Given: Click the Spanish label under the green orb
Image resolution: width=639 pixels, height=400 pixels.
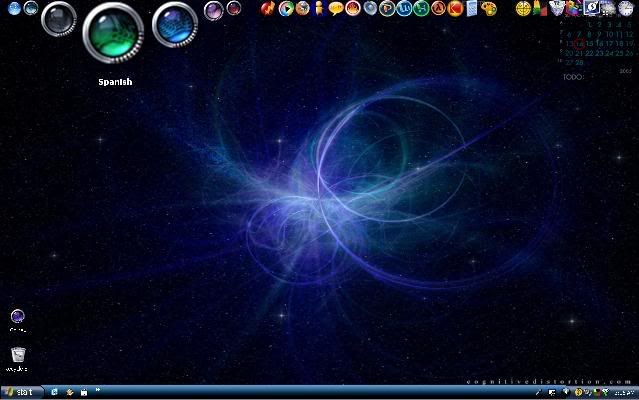Looking at the screenshot, I should (115, 82).
